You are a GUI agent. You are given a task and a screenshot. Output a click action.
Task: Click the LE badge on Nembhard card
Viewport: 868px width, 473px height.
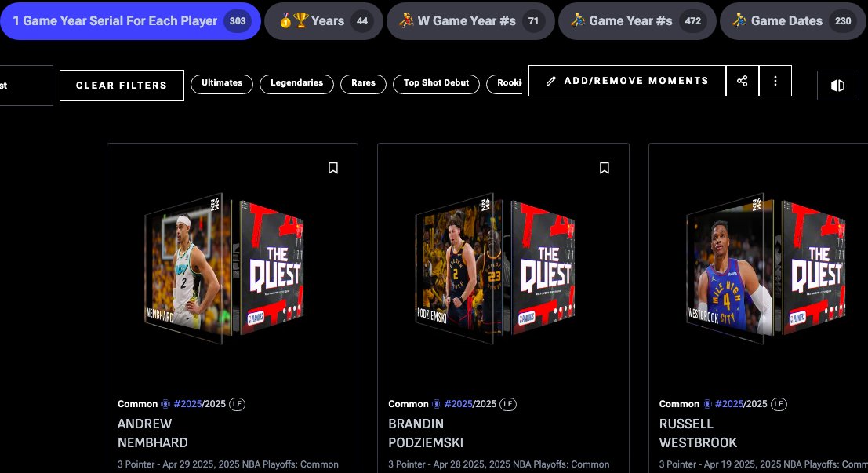tap(237, 404)
